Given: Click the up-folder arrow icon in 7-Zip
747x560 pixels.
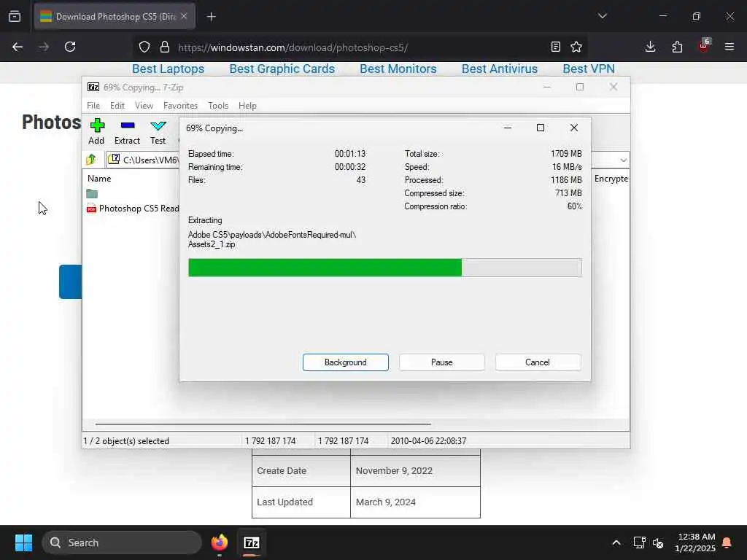Looking at the screenshot, I should coord(91,160).
